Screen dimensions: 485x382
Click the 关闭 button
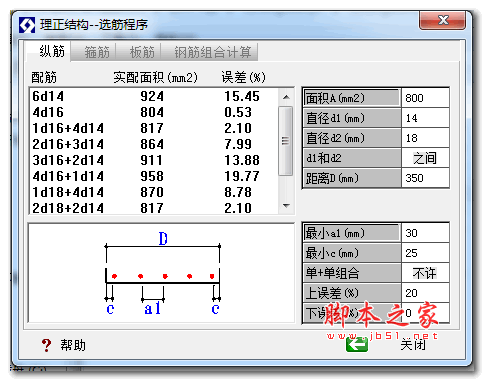point(413,344)
